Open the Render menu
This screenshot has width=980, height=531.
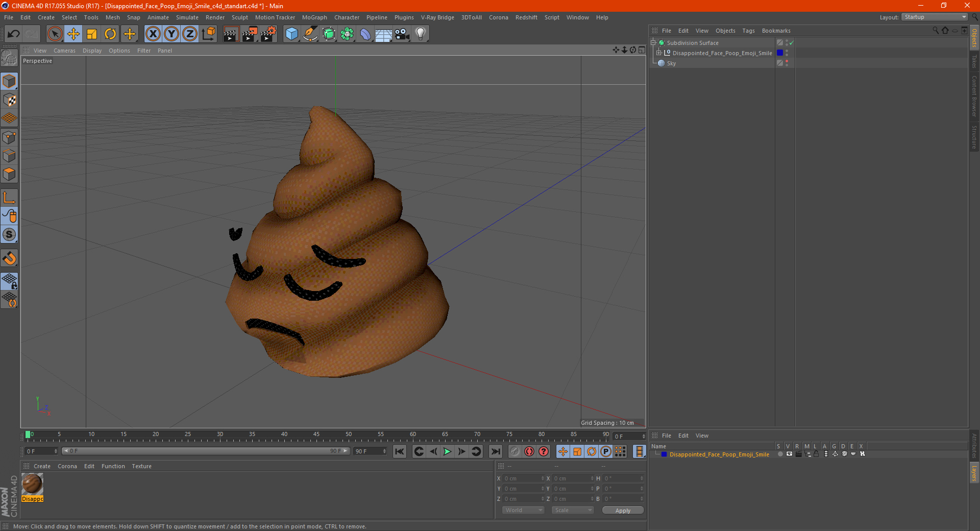pos(215,17)
